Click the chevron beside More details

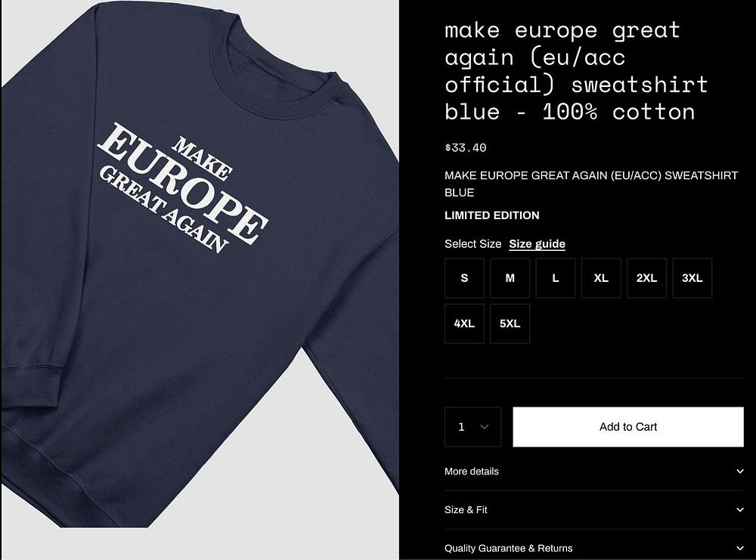coord(740,472)
